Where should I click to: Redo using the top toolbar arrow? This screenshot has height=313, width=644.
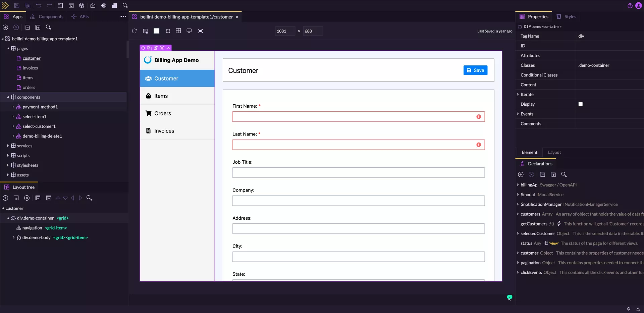49,5
